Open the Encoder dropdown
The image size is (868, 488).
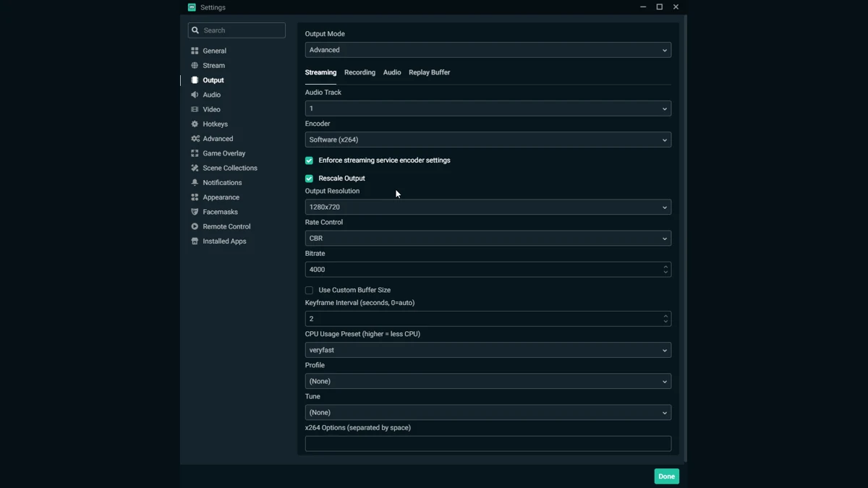(x=488, y=140)
